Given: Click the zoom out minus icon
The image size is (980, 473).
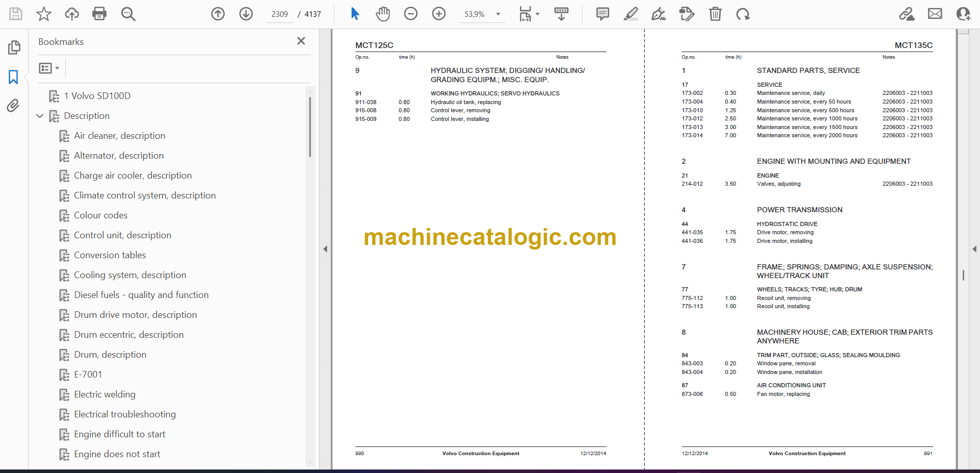Looking at the screenshot, I should tap(410, 14).
